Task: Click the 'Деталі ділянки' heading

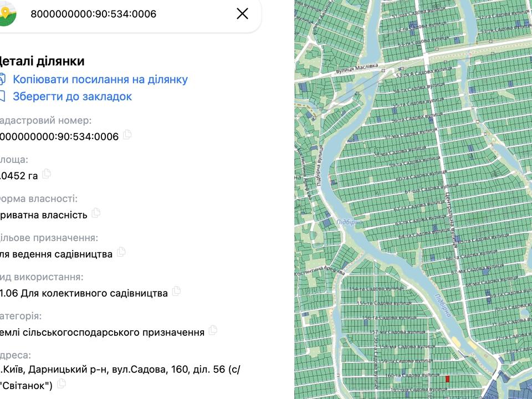Action: (42, 61)
